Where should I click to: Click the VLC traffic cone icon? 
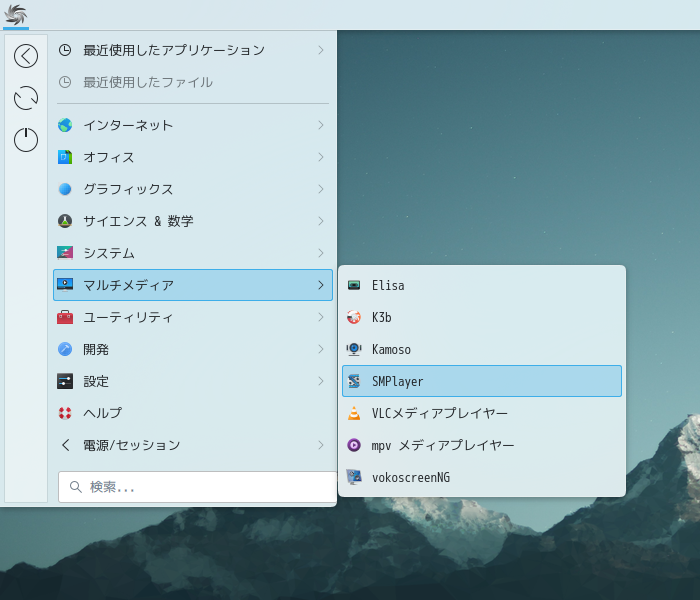[x=354, y=413]
